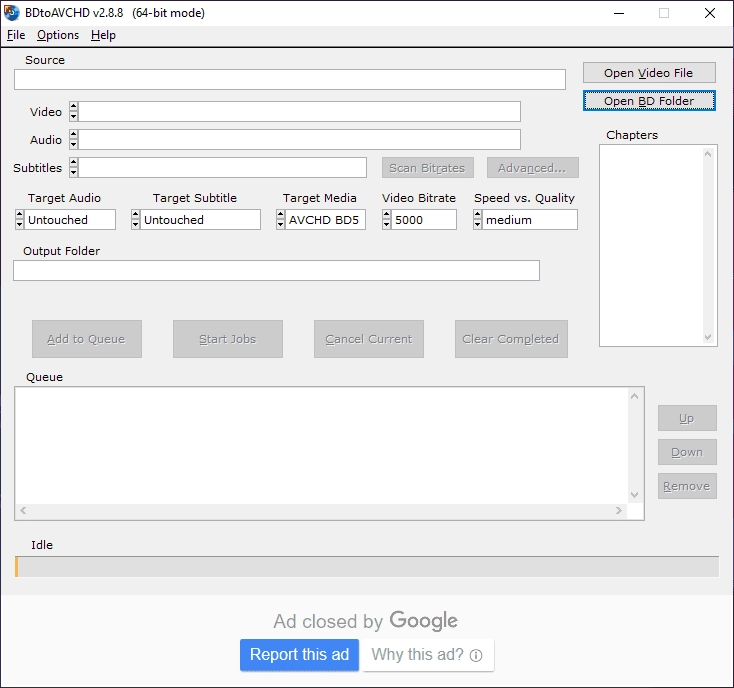Select the Target Subtitle Untouched field
The width and height of the screenshot is (734, 688).
pos(200,220)
